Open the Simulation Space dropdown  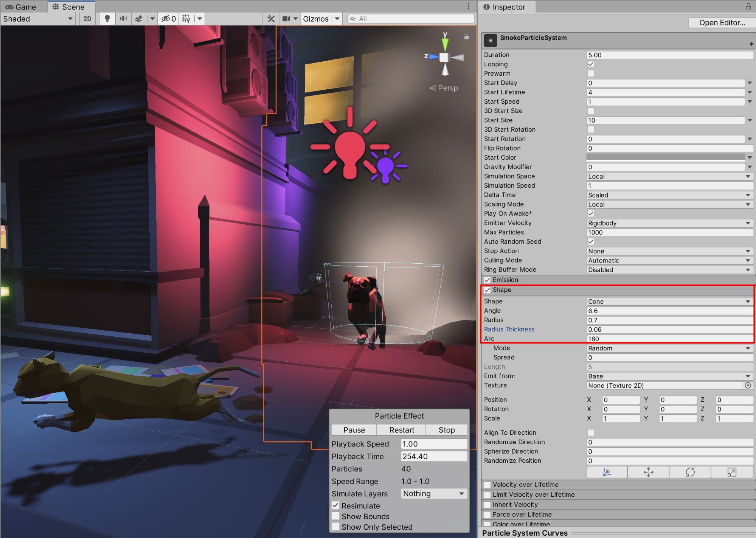668,176
